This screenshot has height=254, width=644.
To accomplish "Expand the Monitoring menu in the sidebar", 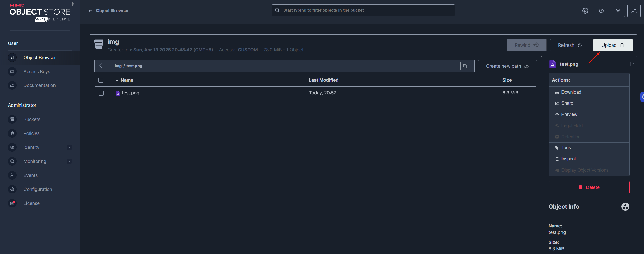I will (x=69, y=161).
